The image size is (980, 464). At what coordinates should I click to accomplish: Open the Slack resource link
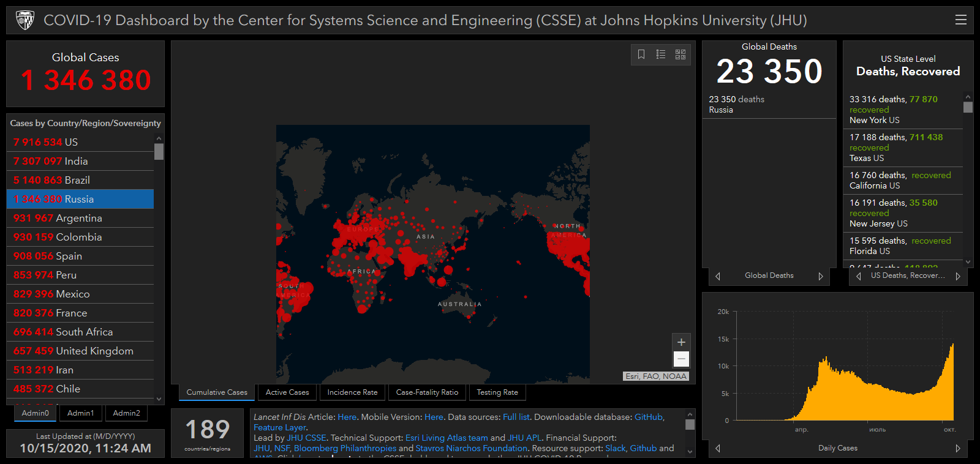pyautogui.click(x=616, y=448)
